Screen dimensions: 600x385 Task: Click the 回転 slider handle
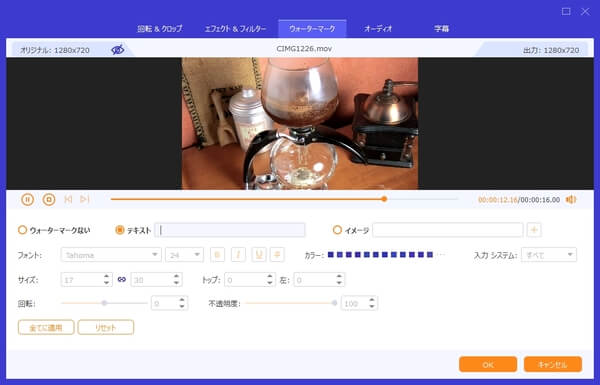point(104,303)
